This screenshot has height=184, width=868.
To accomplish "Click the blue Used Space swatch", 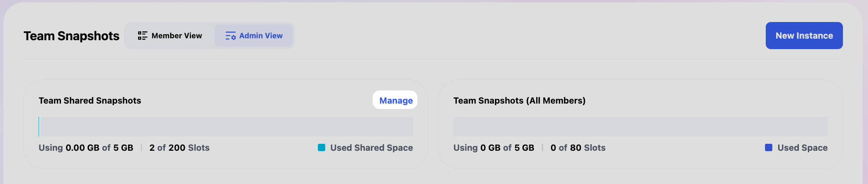I will [x=768, y=148].
